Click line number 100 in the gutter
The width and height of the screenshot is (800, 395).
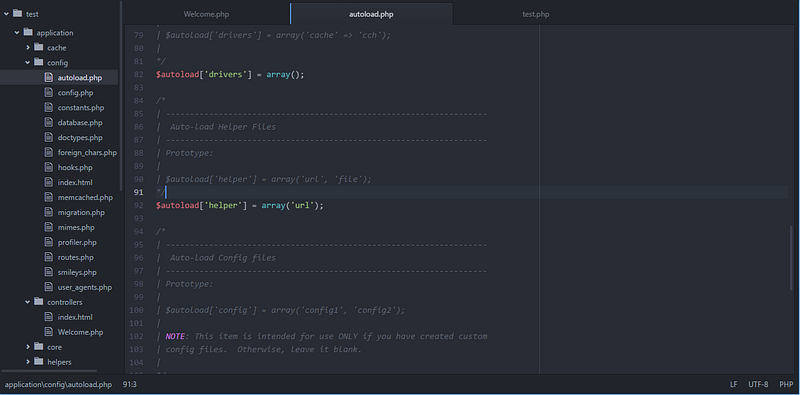pos(136,310)
